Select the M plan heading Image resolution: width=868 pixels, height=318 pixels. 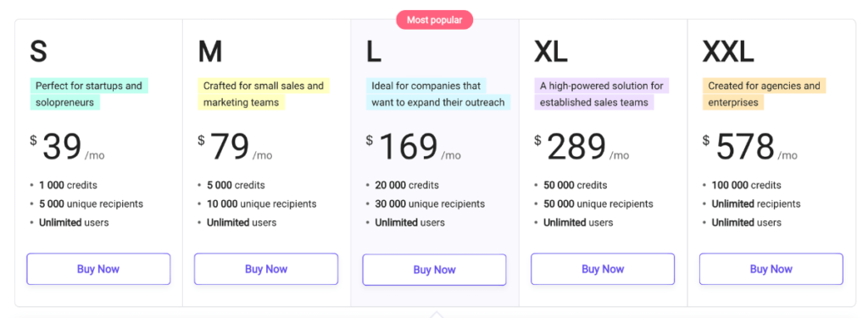210,52
